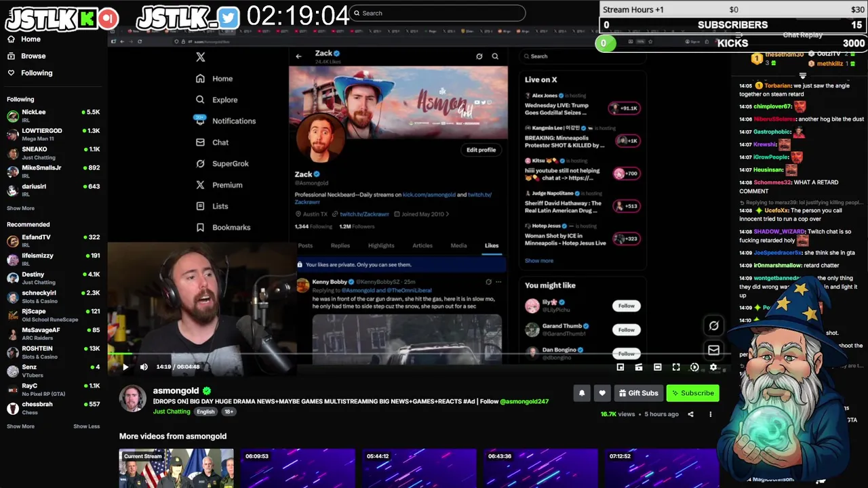Screen dimensions: 868x488
Task: Open the Current Stream thumbnail
Action: tap(176, 468)
